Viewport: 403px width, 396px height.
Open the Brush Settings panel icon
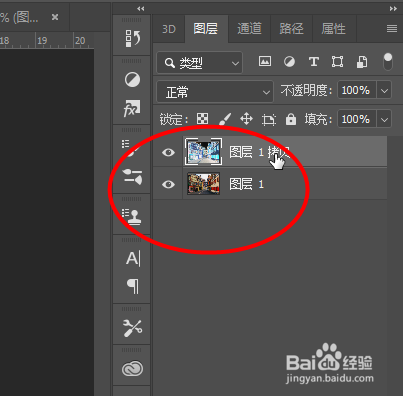click(132, 148)
